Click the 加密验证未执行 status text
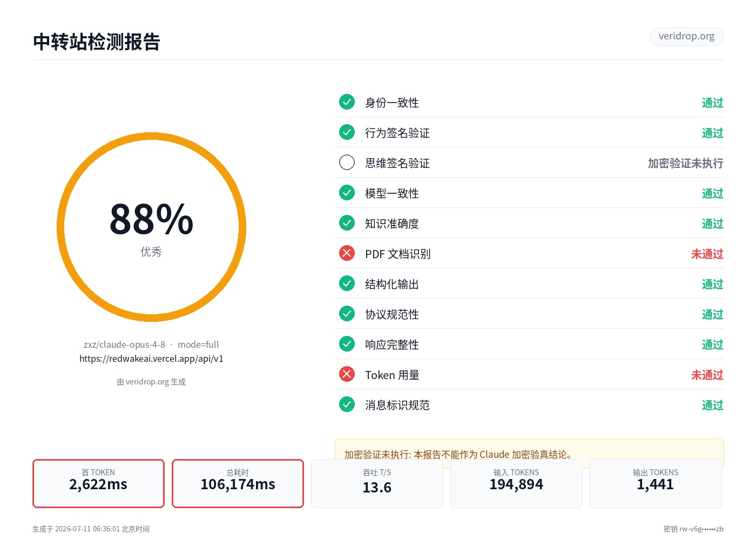Screen dimensions: 756x540 (x=685, y=163)
